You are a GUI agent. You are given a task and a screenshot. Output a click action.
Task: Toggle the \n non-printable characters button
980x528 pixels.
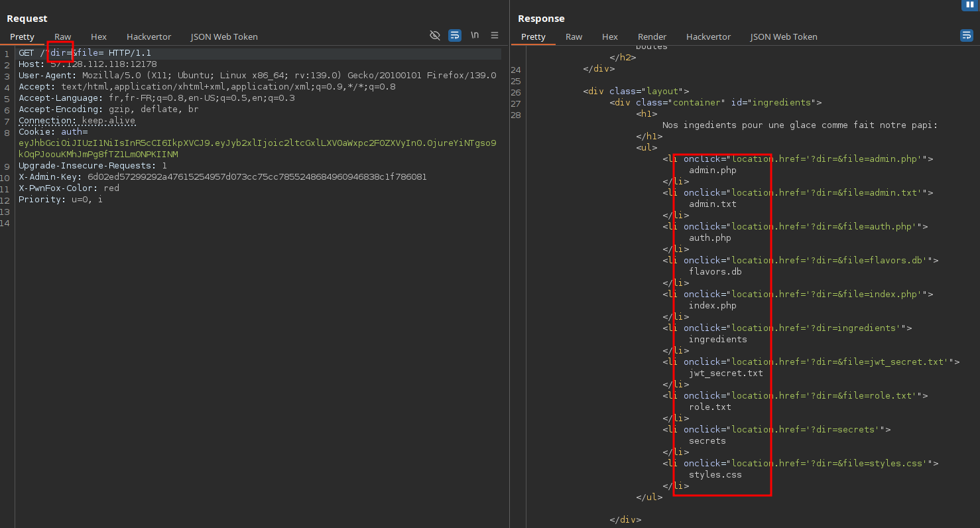point(475,35)
